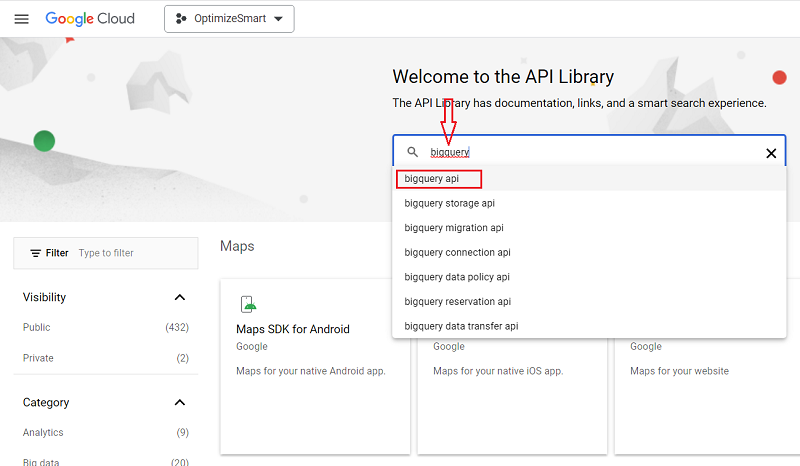Viewport: 800px width, 466px height.
Task: Collapse the Visibility filter section
Action: [x=180, y=297]
